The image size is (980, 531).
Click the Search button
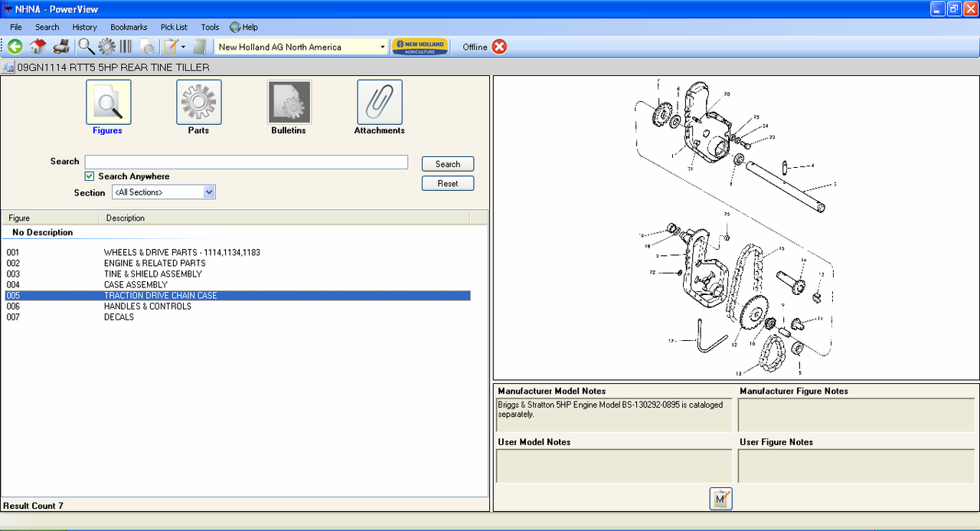click(x=448, y=164)
